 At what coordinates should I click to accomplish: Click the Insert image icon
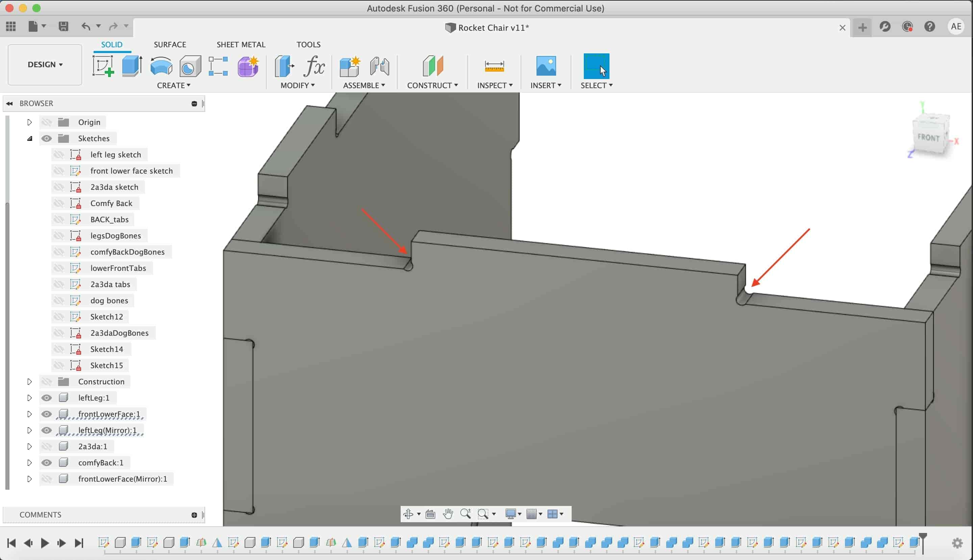[x=546, y=66]
